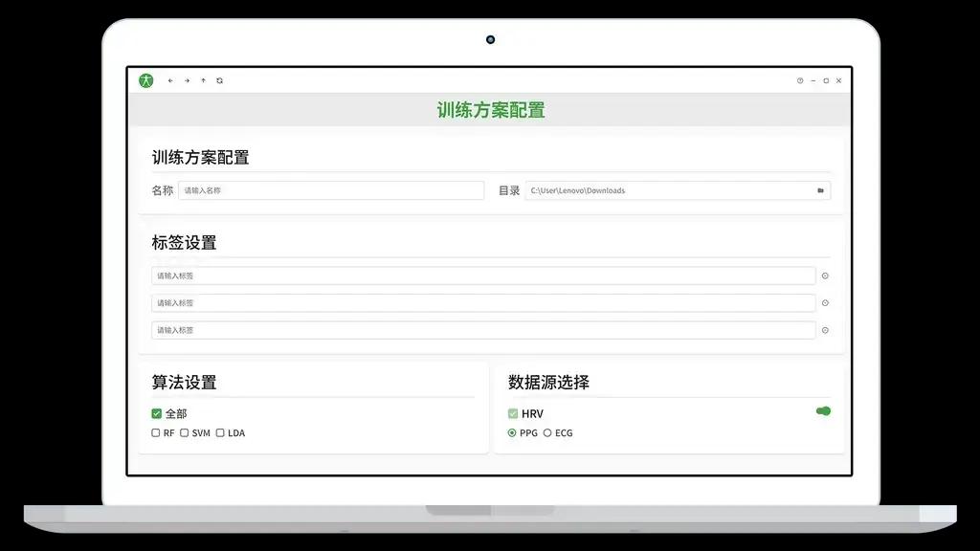Select the PPG radio button

512,432
